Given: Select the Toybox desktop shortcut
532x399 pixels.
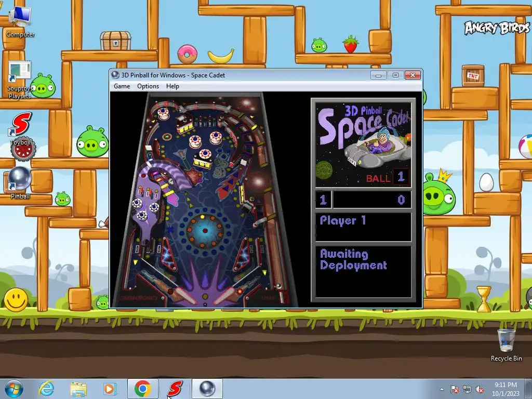Looking at the screenshot, I should (x=20, y=129).
